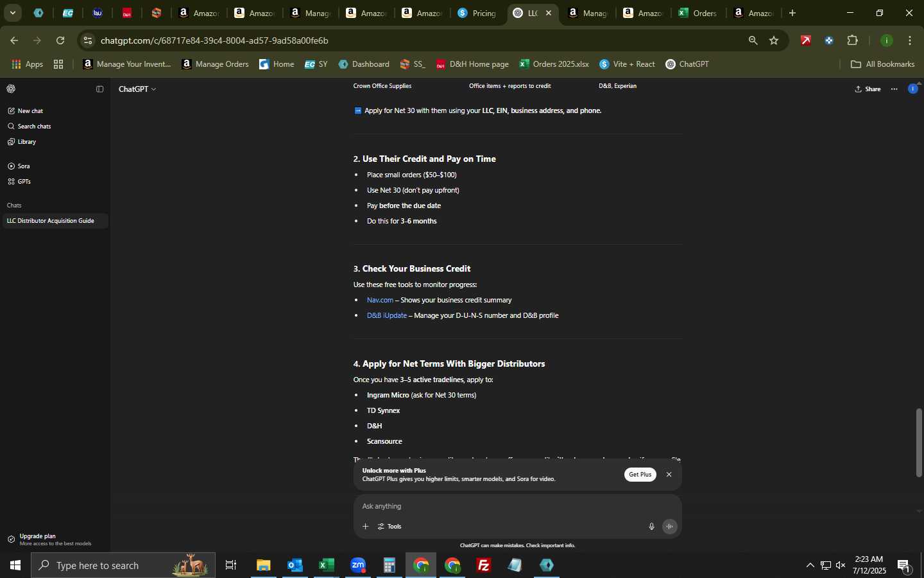
Task: Open ChatGPT bookmark
Action: tap(687, 64)
